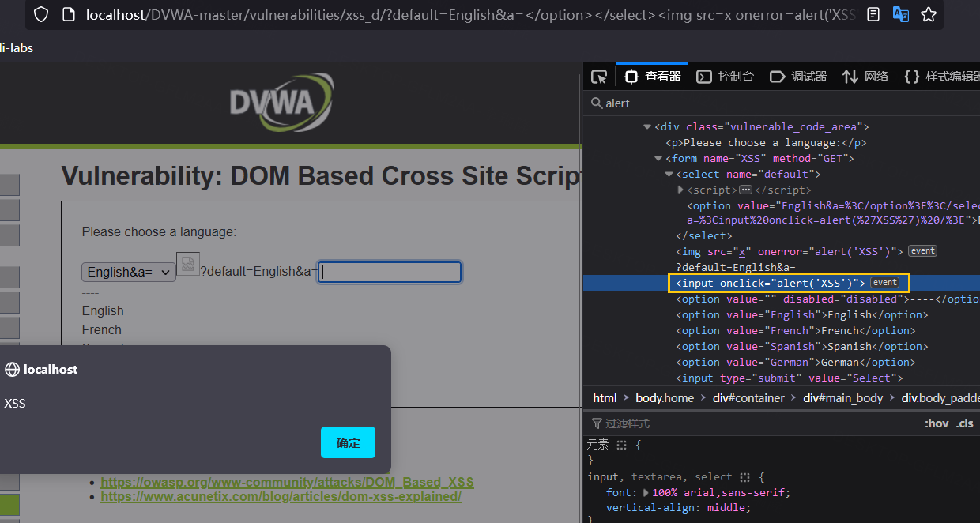Viewport: 980px width, 523px height.
Task: Open the owasp.org DOM_Based_XSS link
Action: click(x=287, y=482)
